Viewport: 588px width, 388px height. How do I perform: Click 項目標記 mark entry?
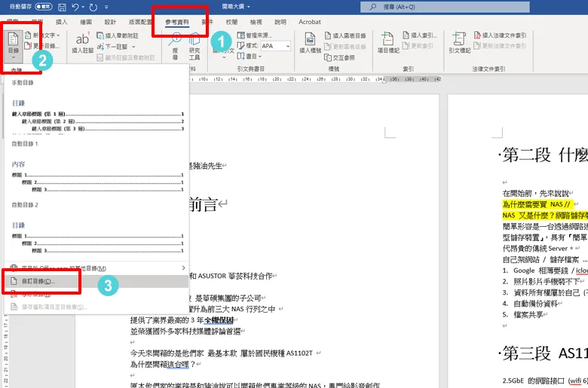pyautogui.click(x=388, y=43)
